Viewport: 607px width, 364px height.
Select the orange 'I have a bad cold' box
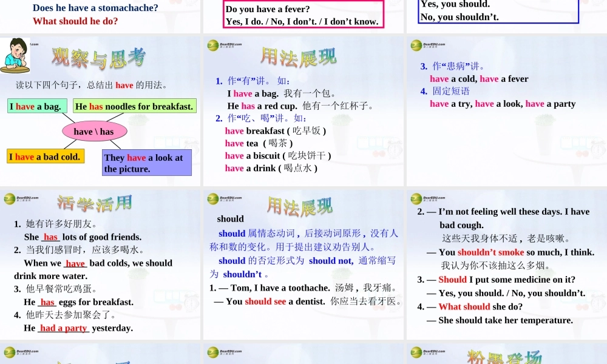45,157
